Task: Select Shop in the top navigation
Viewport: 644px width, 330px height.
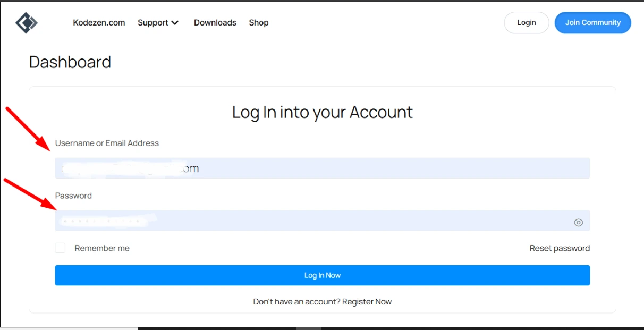Action: [x=259, y=22]
